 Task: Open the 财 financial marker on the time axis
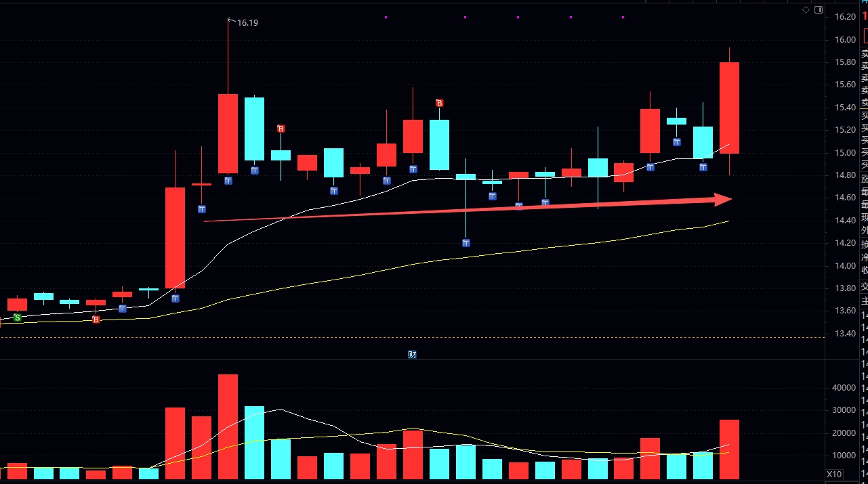(411, 355)
